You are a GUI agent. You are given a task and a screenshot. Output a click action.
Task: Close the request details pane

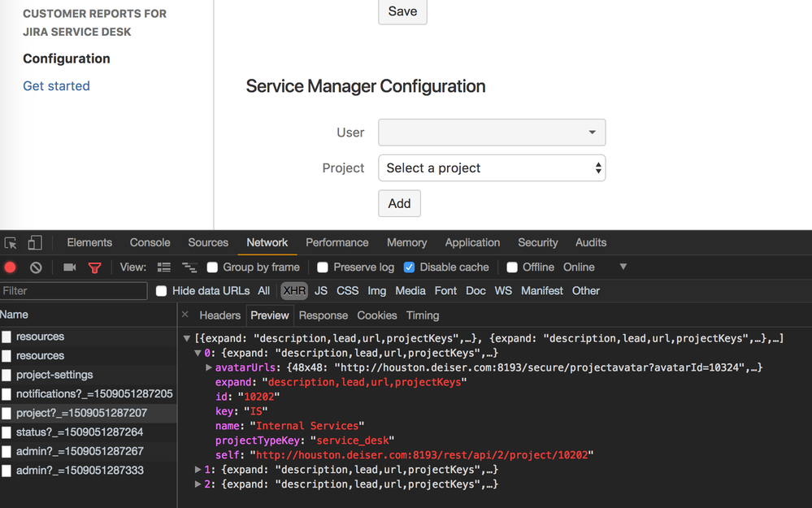pos(185,315)
